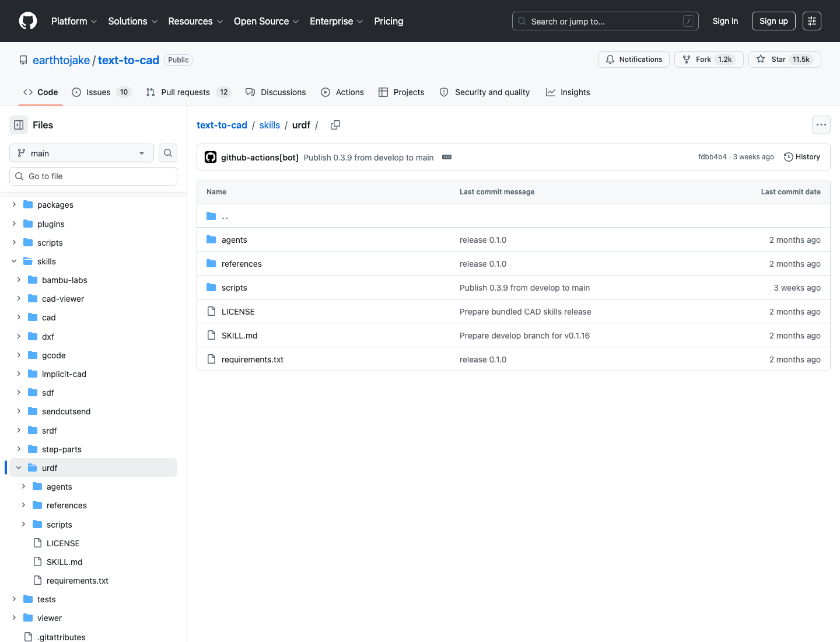Open the Resources menu
This screenshot has height=642, width=840.
(x=195, y=21)
